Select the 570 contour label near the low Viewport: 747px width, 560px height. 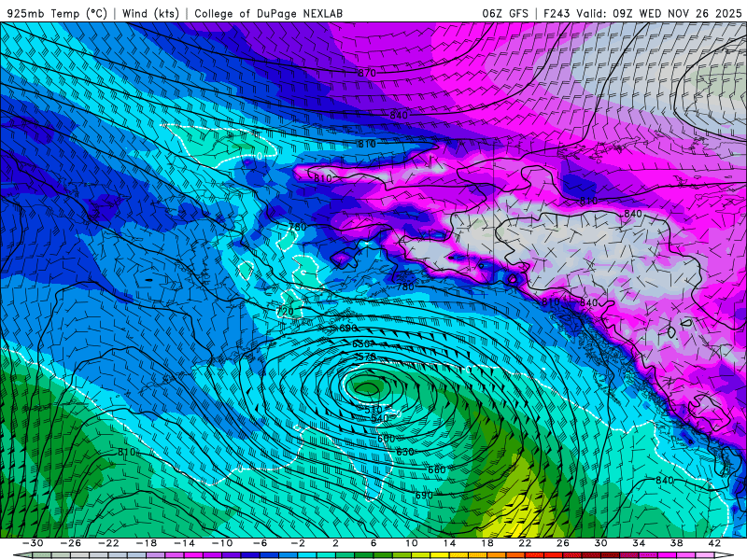367,357
